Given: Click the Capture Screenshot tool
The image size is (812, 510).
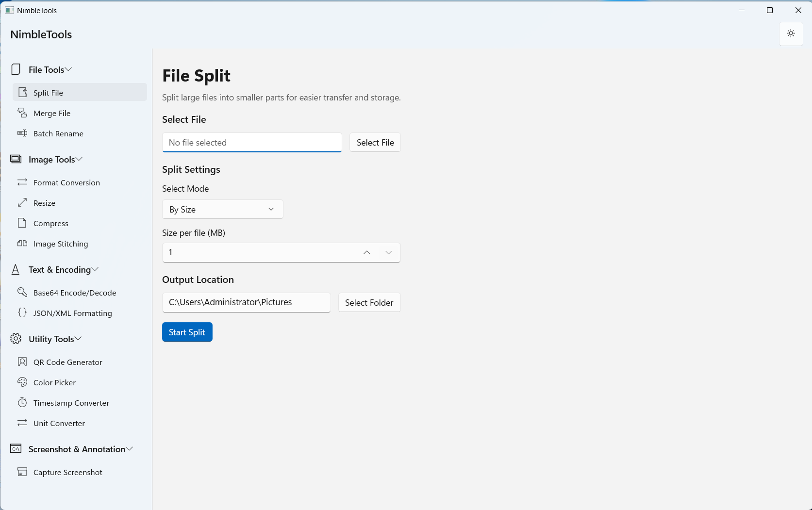Looking at the screenshot, I should [67, 472].
